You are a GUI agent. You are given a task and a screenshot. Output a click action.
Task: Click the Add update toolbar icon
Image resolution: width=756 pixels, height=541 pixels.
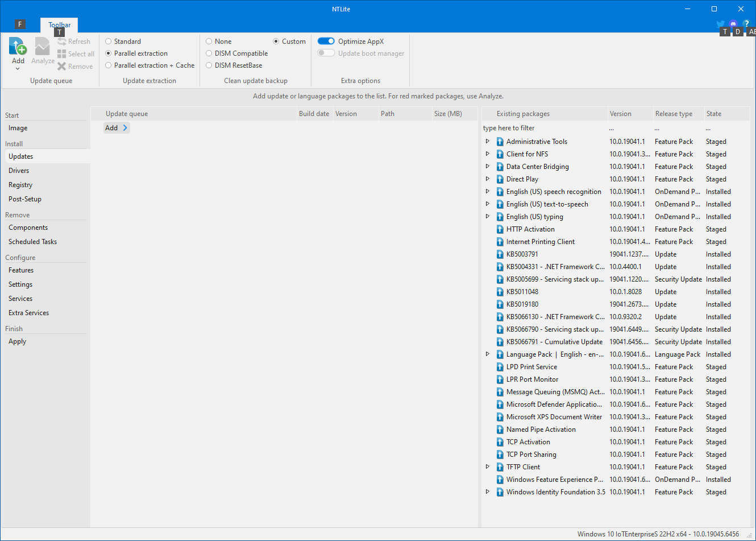click(18, 46)
